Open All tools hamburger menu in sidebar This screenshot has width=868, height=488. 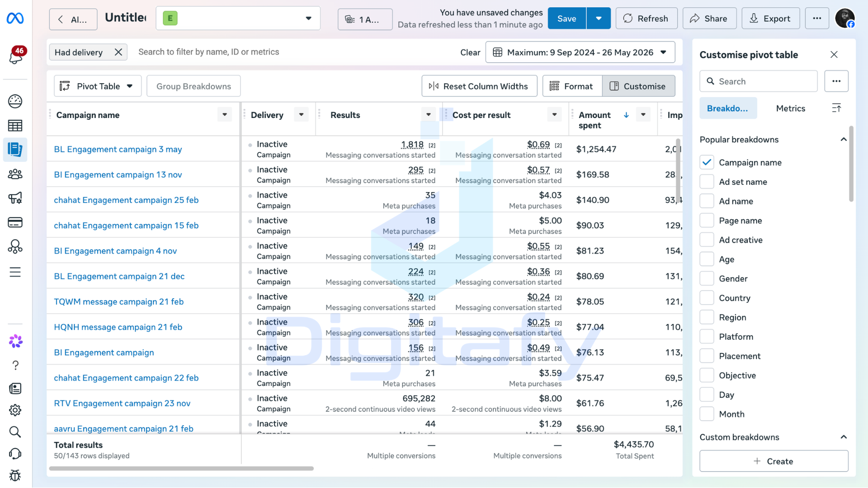[15, 272]
